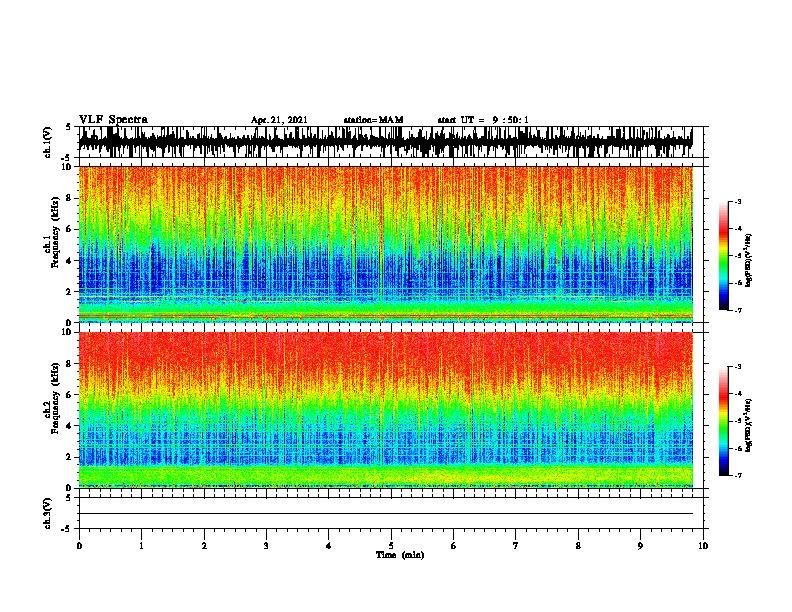Click the "Time (min)" axis label
792x612 pixels.
(400, 555)
